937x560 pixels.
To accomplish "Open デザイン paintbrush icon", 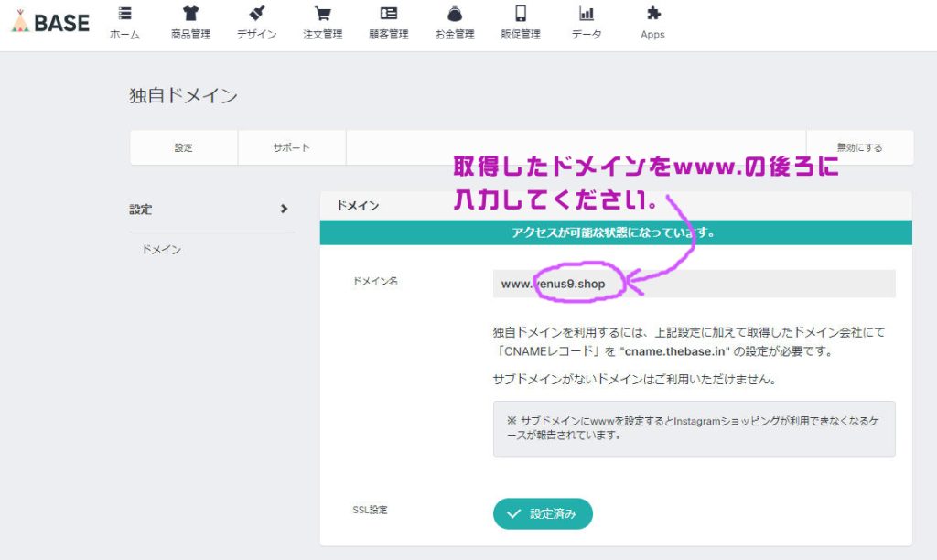I will 257,14.
